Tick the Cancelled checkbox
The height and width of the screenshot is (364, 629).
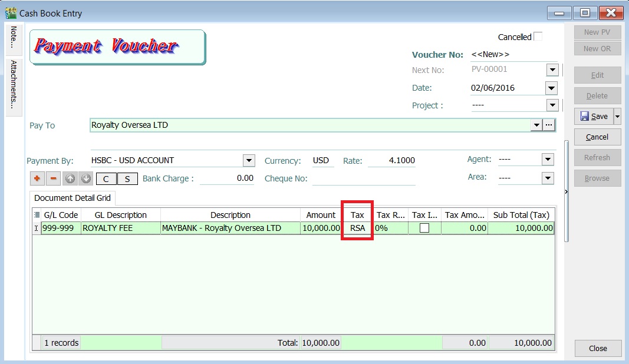pyautogui.click(x=538, y=37)
